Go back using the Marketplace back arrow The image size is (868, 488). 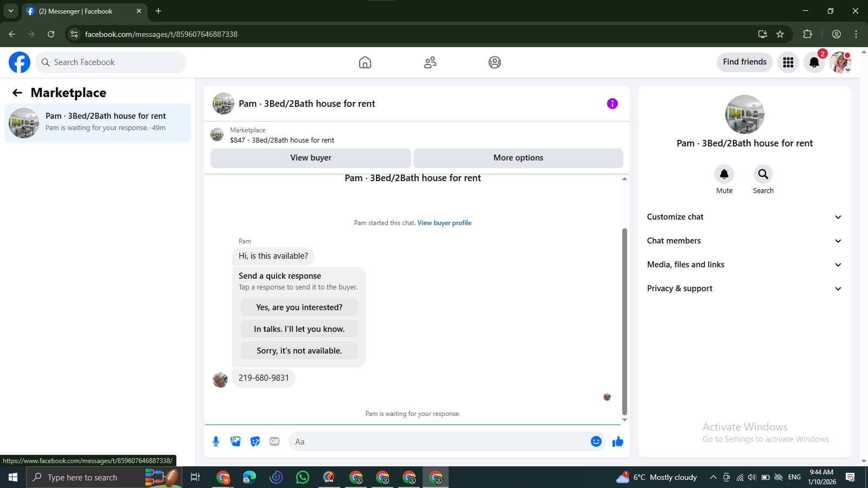[x=17, y=93]
